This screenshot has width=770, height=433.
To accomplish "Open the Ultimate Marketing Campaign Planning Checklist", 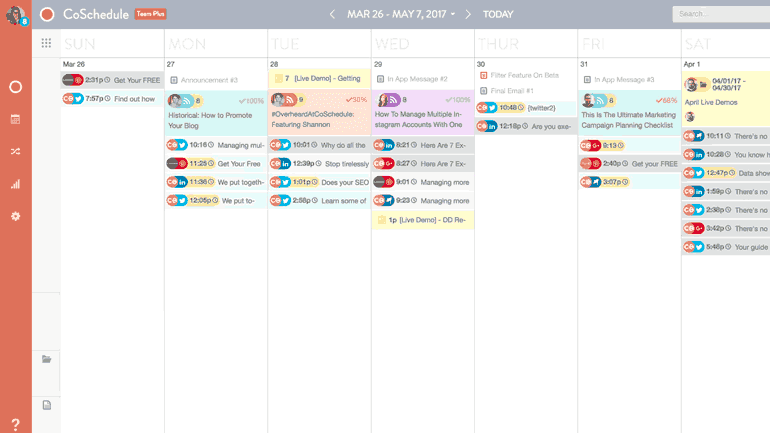I will 629,120.
